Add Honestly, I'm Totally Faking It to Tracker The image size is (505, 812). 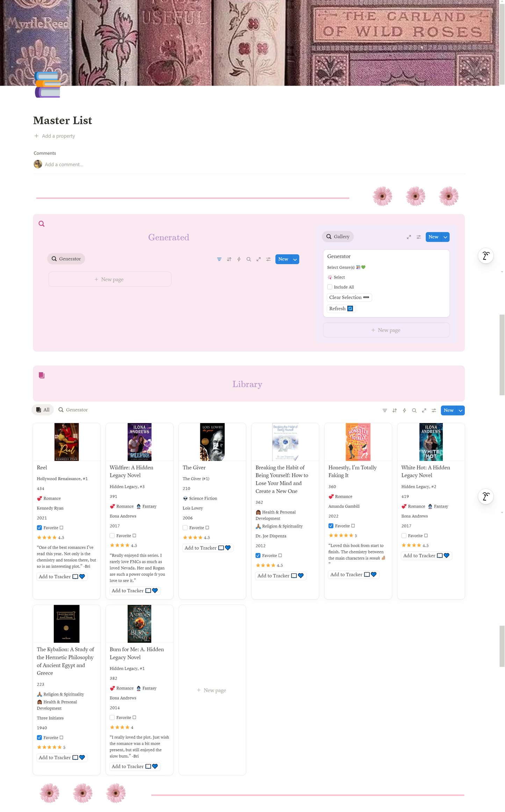[x=353, y=574]
